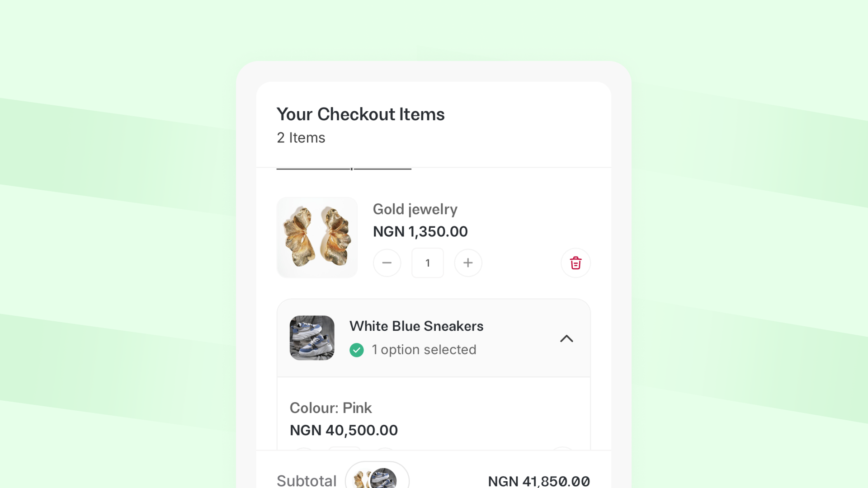Click the "Your Checkout Items" heading
This screenshot has height=488, width=868.
[x=360, y=114]
